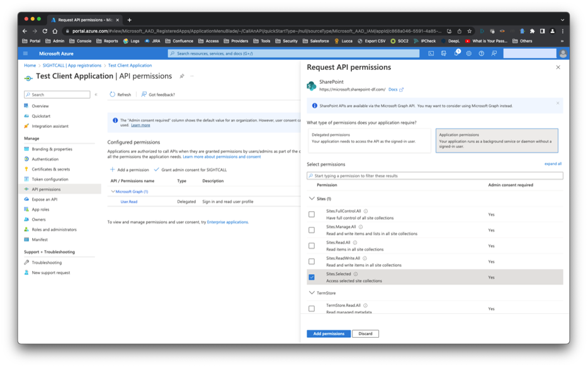Open the JIRA bookmark
The image size is (588, 368).
[x=152, y=42]
